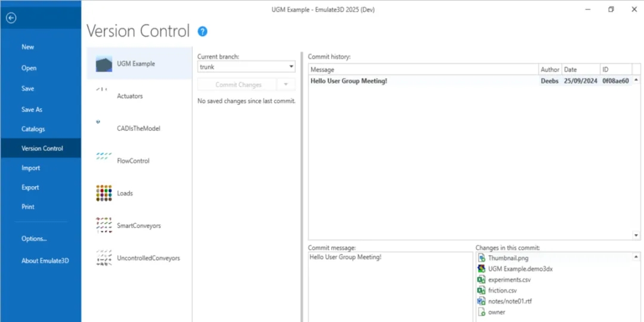The height and width of the screenshot is (322, 644).
Task: Restore down the application window
Action: click(611, 10)
